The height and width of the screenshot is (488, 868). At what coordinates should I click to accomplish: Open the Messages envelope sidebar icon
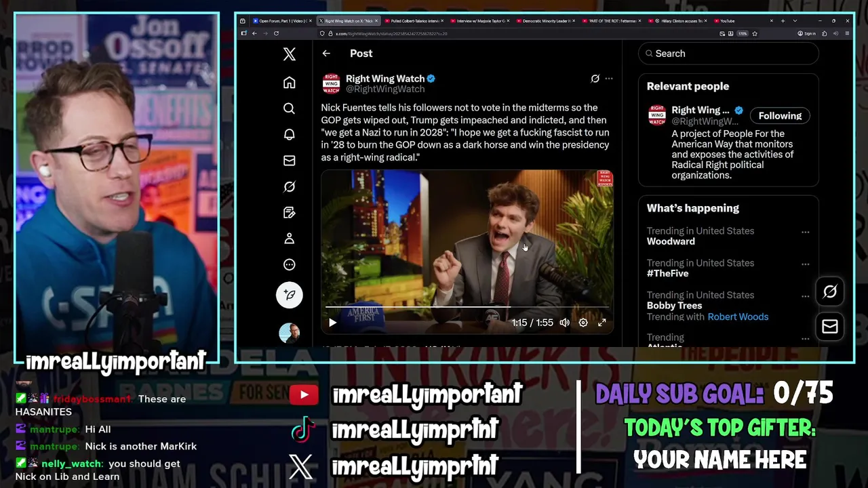pos(290,161)
